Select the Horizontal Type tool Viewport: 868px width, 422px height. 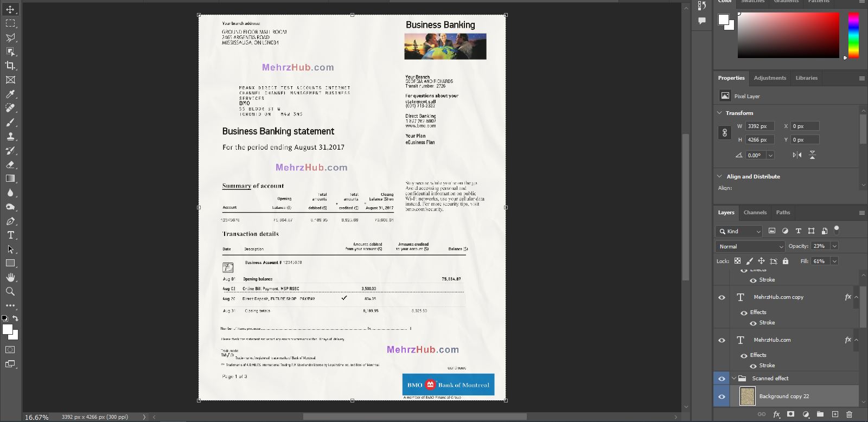pyautogui.click(x=10, y=235)
